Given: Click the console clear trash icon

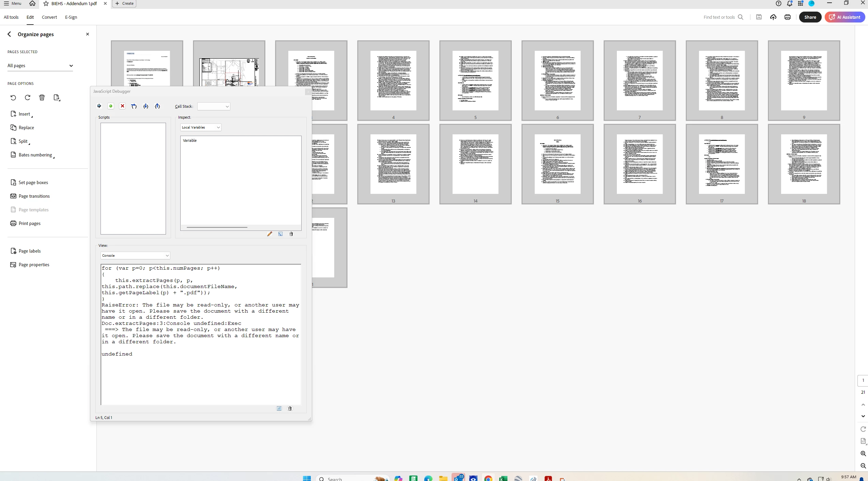Looking at the screenshot, I should click(290, 408).
